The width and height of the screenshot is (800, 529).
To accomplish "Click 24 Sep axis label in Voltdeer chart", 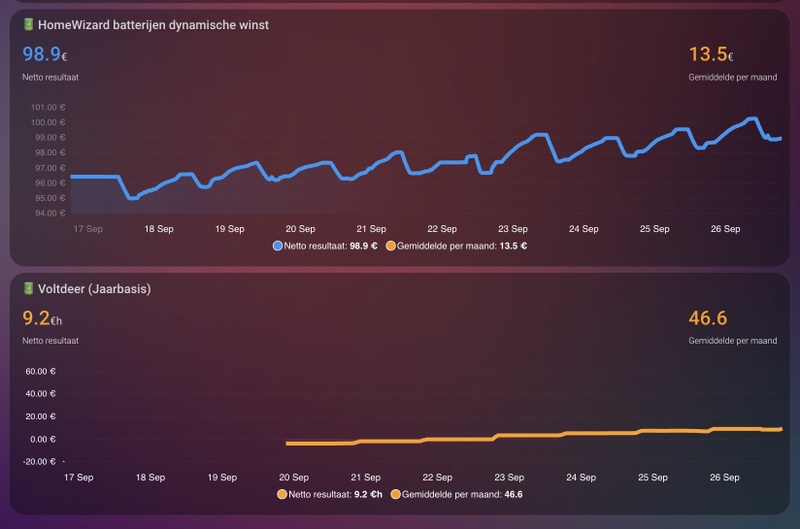I will (x=581, y=477).
